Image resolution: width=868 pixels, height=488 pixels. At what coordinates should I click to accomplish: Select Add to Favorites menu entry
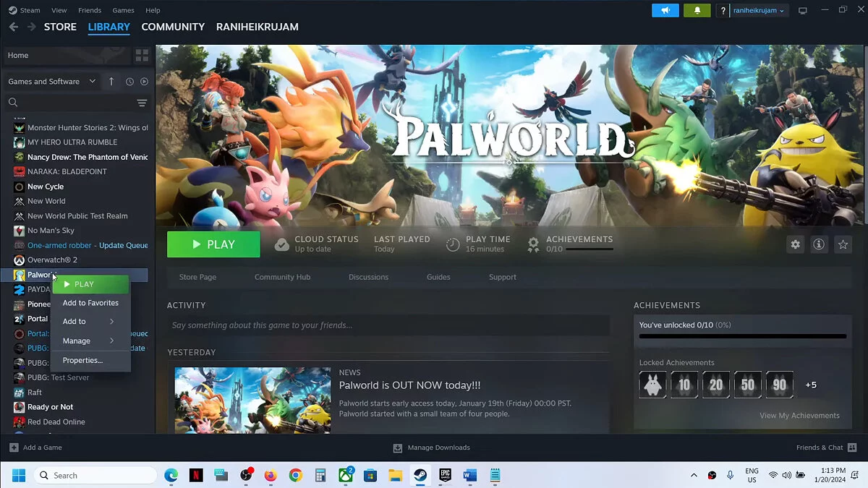[x=90, y=303]
